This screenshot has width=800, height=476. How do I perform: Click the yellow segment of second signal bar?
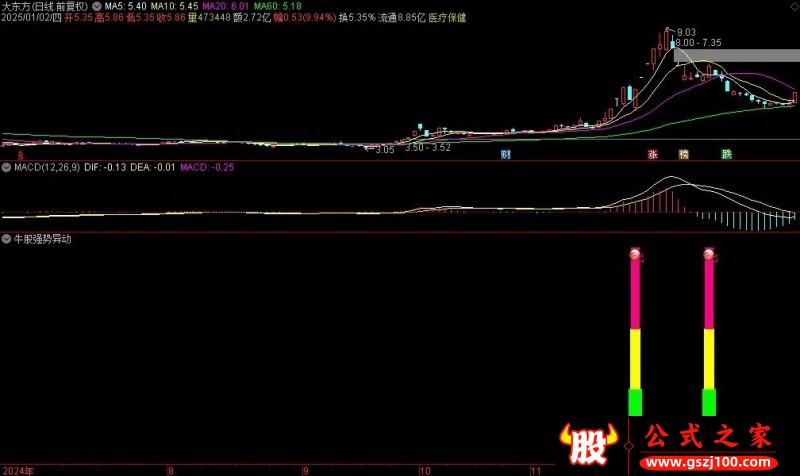(x=709, y=359)
